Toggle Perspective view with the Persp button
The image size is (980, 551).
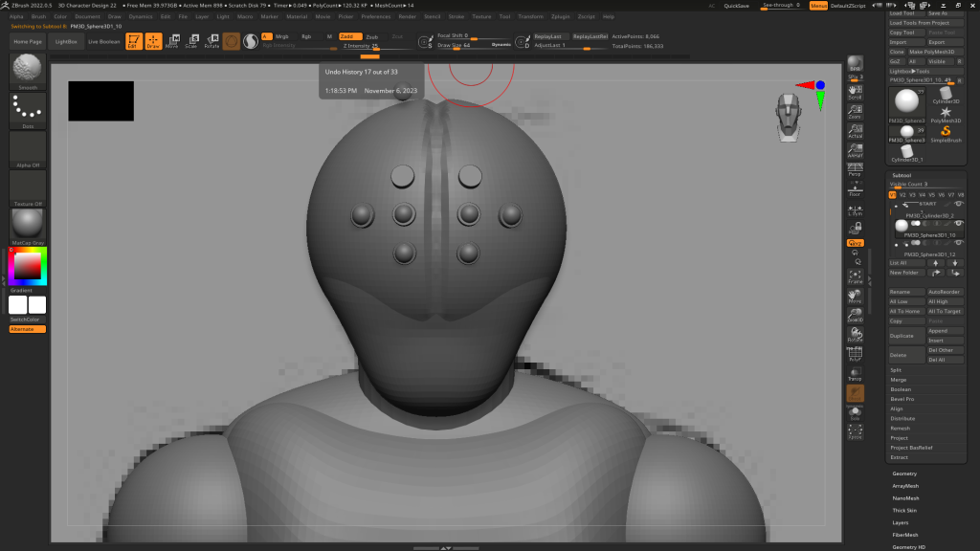855,170
